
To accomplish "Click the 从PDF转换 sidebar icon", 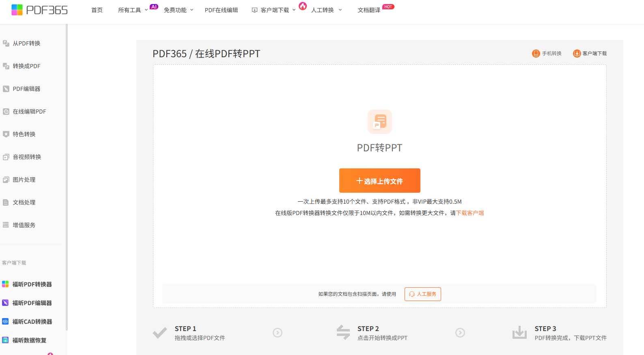I will coord(6,43).
